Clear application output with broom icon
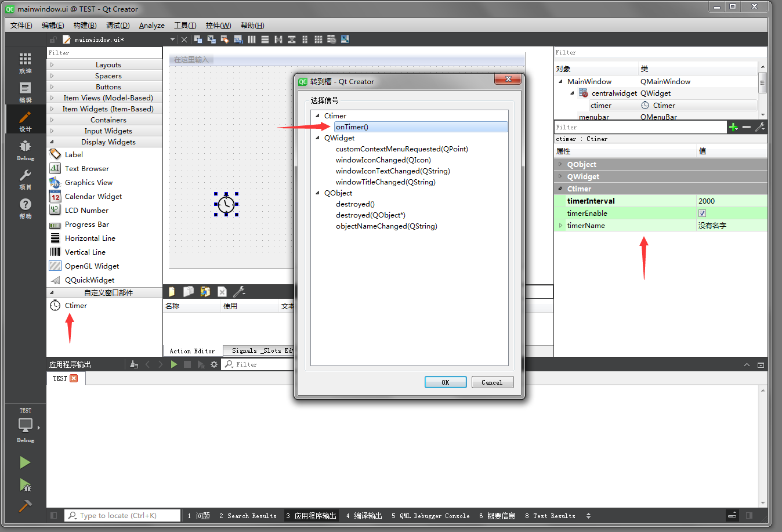This screenshot has width=782, height=532. (134, 364)
